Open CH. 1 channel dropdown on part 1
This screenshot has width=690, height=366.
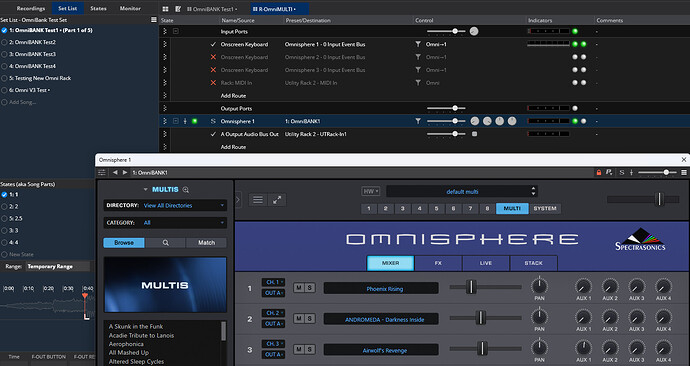pos(273,282)
